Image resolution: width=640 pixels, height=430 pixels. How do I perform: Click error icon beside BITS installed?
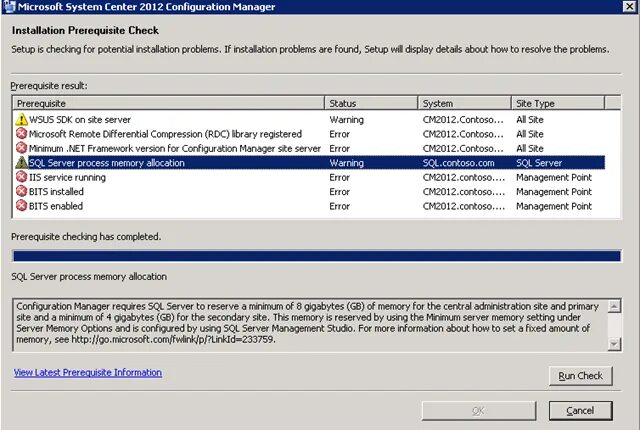point(21,191)
